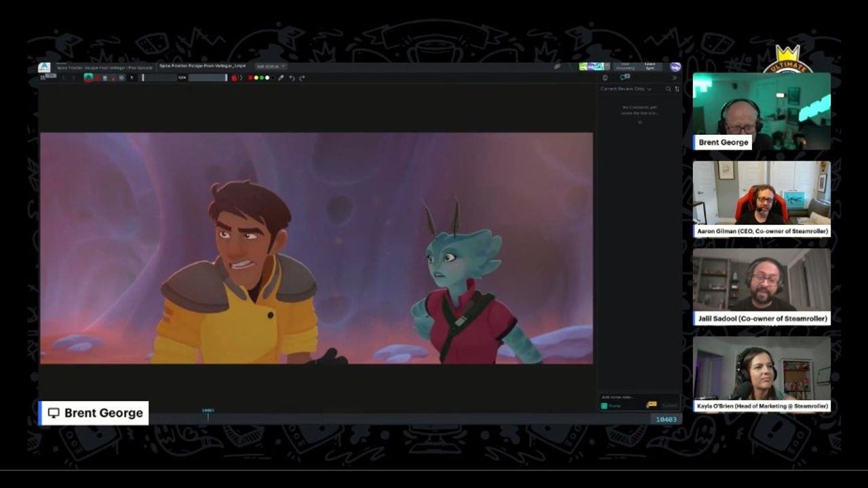Click the undo arrow in toolbar

click(292, 78)
